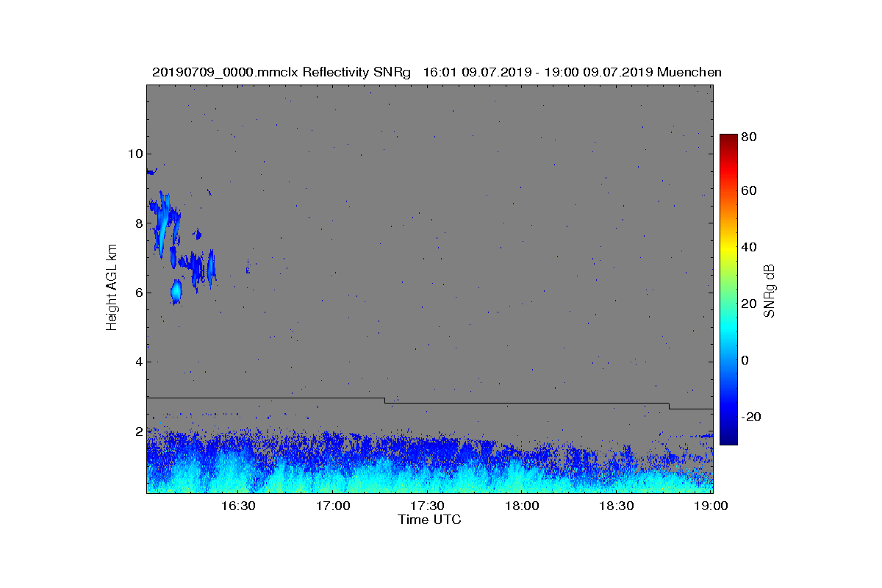Click the yellow region of the colorbar

pyautogui.click(x=728, y=250)
